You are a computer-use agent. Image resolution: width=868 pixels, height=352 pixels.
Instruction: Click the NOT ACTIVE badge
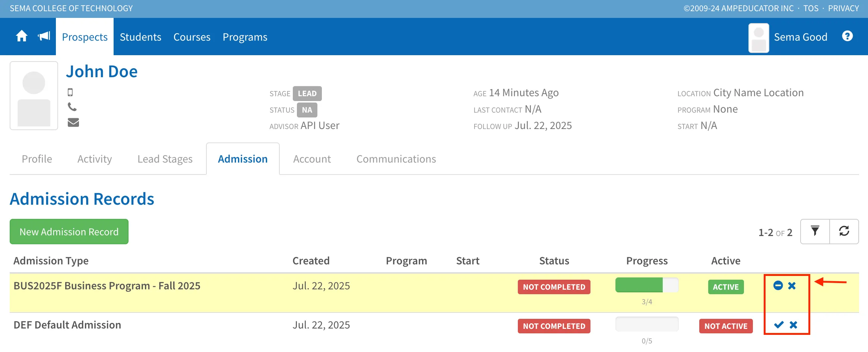coord(726,326)
